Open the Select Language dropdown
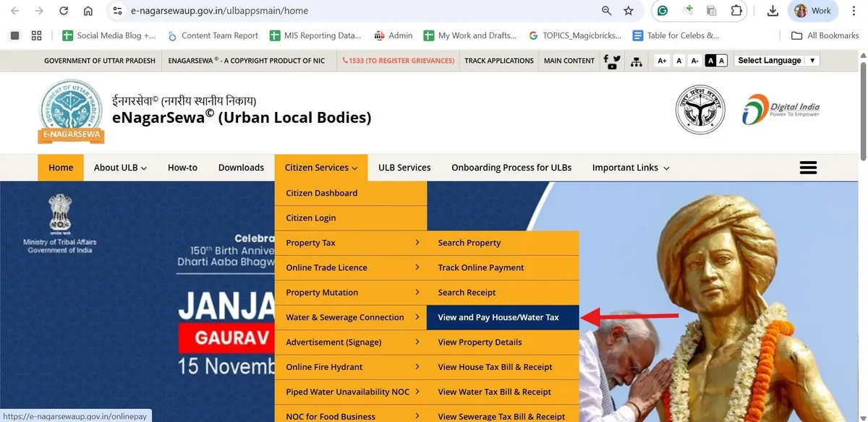Viewport: 868px width, 422px height. coord(775,60)
